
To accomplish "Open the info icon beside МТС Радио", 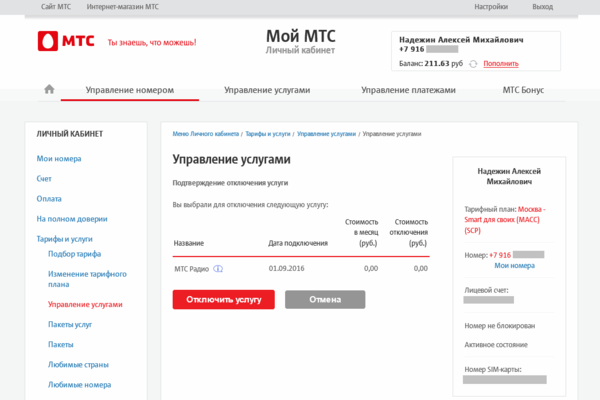I will (218, 269).
